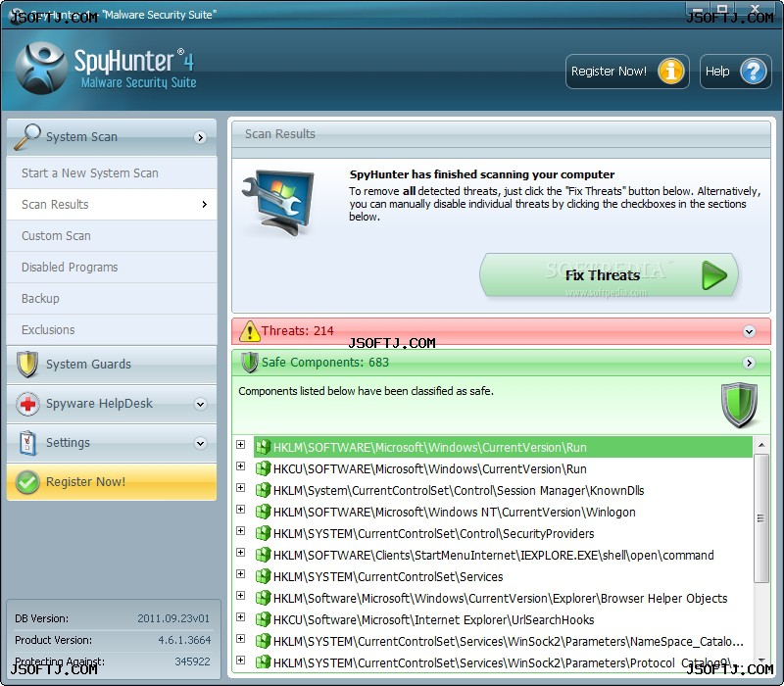
Task: Expand the Control SecurityProviders tree node
Action: (x=241, y=530)
